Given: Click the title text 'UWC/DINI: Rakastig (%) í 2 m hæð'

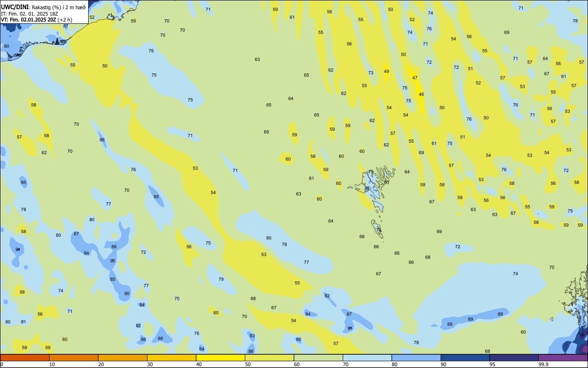Looking at the screenshot, I should pos(43,7).
